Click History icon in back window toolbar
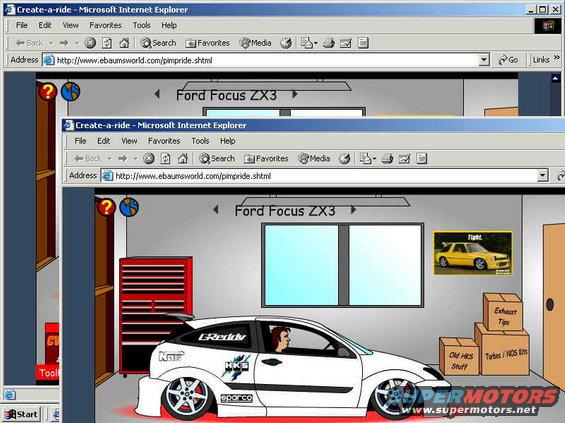The width and height of the screenshot is (565, 423). pyautogui.click(x=286, y=43)
